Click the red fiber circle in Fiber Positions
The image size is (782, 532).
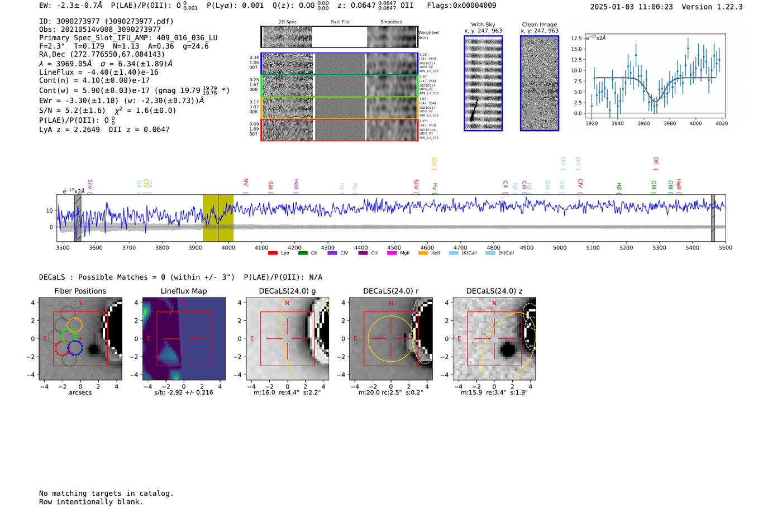click(x=63, y=348)
